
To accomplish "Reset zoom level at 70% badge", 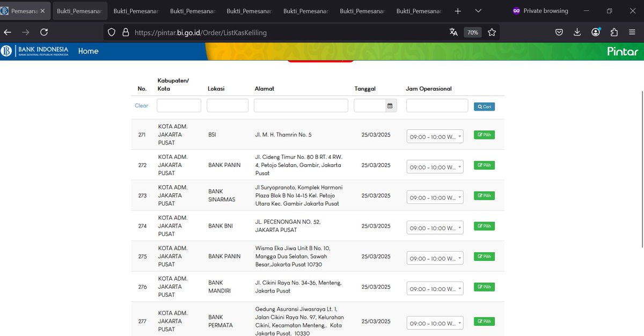I will tap(472, 32).
